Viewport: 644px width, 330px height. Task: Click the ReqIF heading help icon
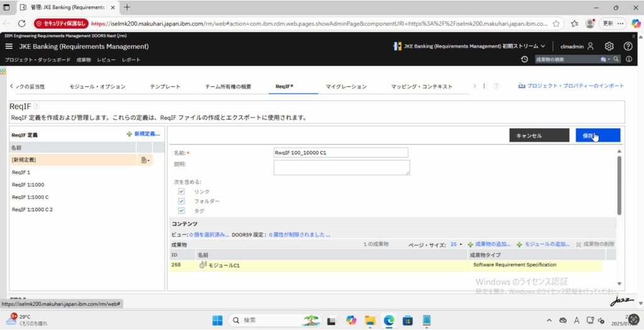[x=36, y=106]
